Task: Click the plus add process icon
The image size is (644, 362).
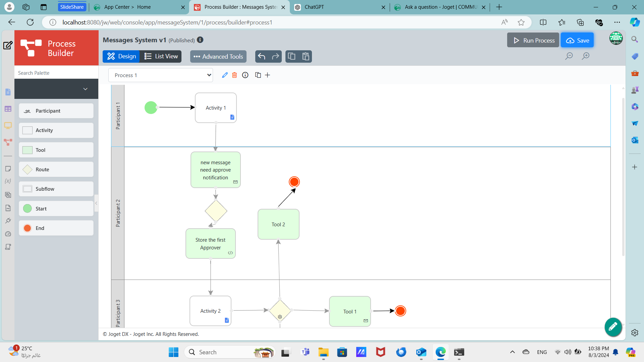Action: pyautogui.click(x=267, y=75)
